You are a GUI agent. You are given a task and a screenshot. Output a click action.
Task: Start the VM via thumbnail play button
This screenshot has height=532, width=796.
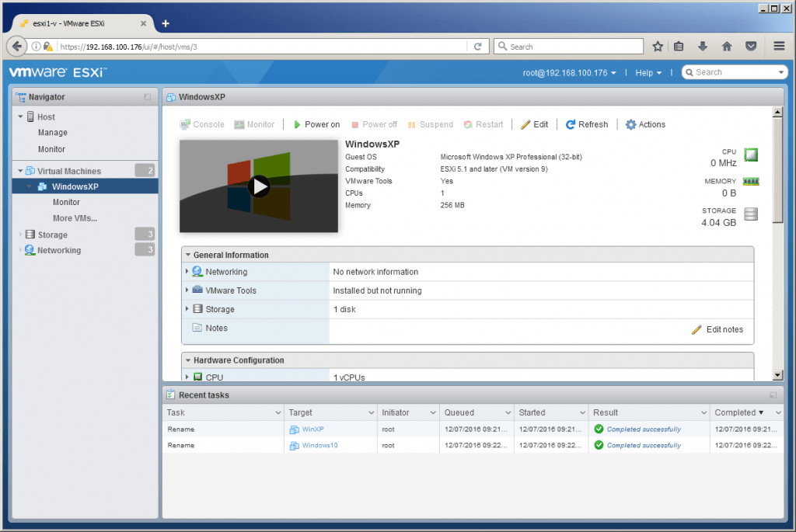[x=259, y=186]
